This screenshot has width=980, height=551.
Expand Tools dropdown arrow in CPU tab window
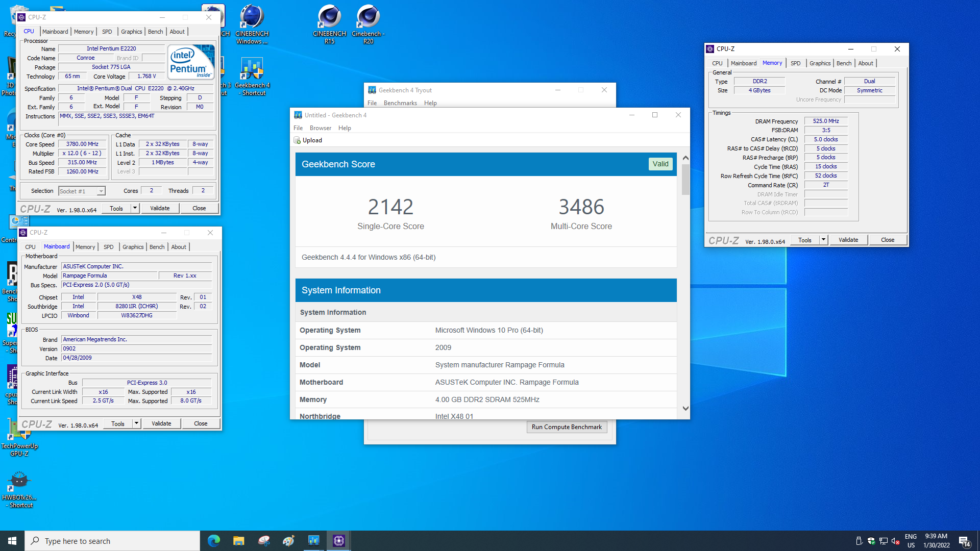pos(135,208)
